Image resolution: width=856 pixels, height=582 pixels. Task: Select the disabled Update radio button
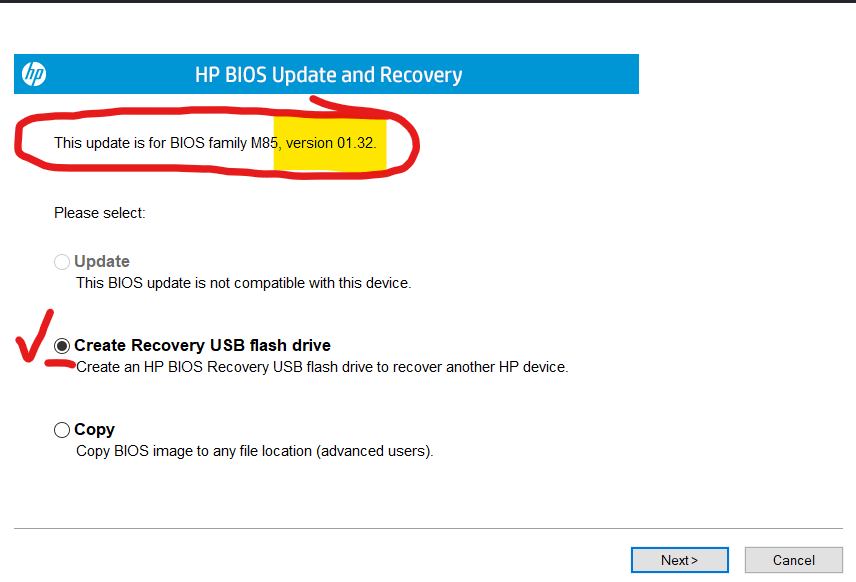point(62,262)
